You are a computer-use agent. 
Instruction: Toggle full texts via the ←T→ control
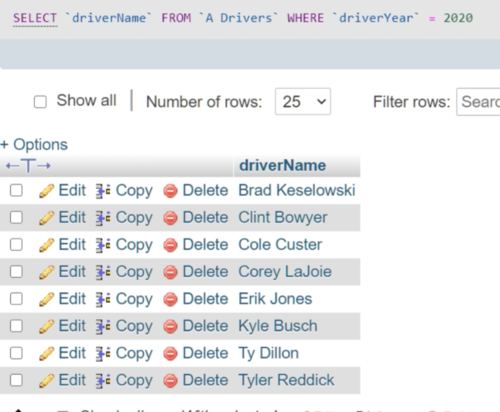click(x=28, y=166)
